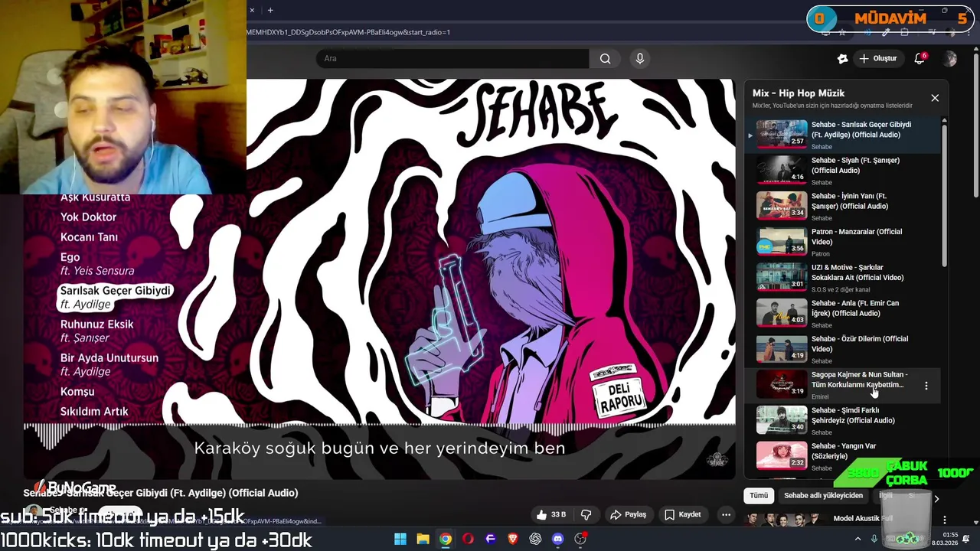980x551 pixels.
Task: Play Sehabe - Siyah (Ft. Şanışer)
Action: point(844,171)
